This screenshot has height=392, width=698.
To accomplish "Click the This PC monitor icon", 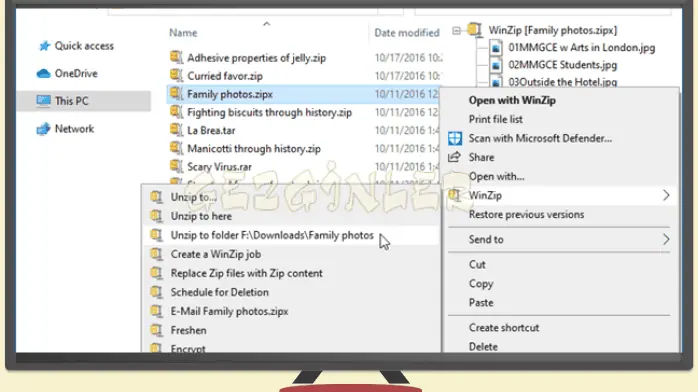I will coord(44,101).
